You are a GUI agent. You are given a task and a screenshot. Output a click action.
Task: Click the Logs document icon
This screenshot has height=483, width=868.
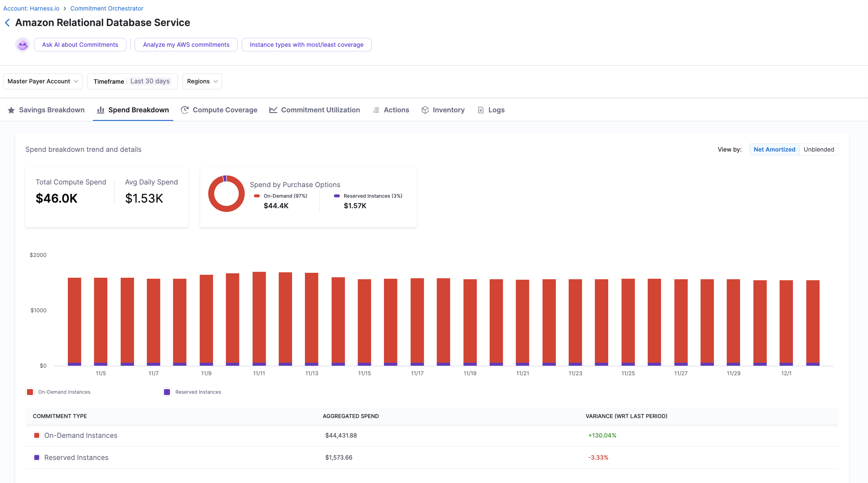480,110
